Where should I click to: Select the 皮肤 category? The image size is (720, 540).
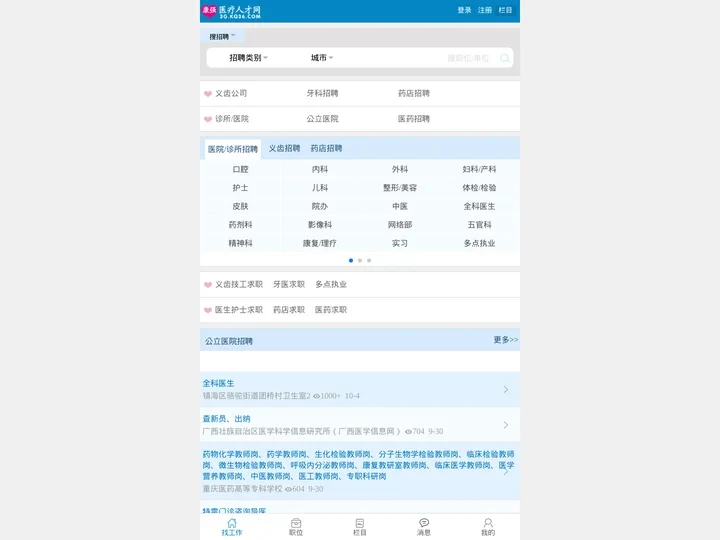[x=240, y=206]
